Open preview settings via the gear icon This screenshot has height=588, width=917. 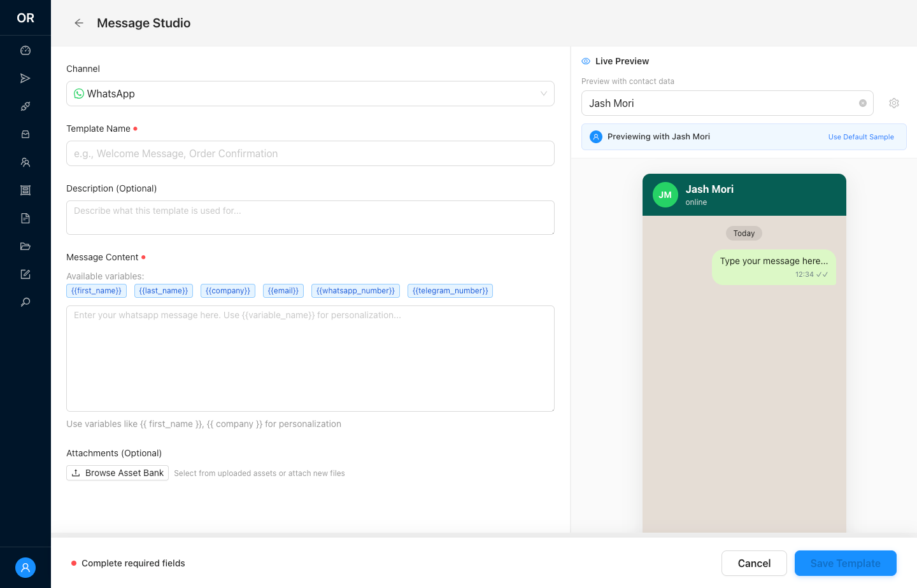point(894,102)
